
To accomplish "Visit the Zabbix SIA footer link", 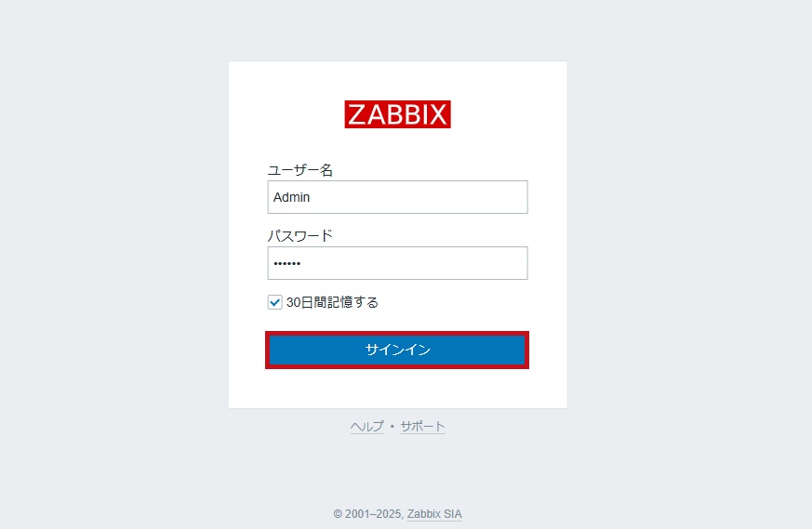I will click(434, 514).
